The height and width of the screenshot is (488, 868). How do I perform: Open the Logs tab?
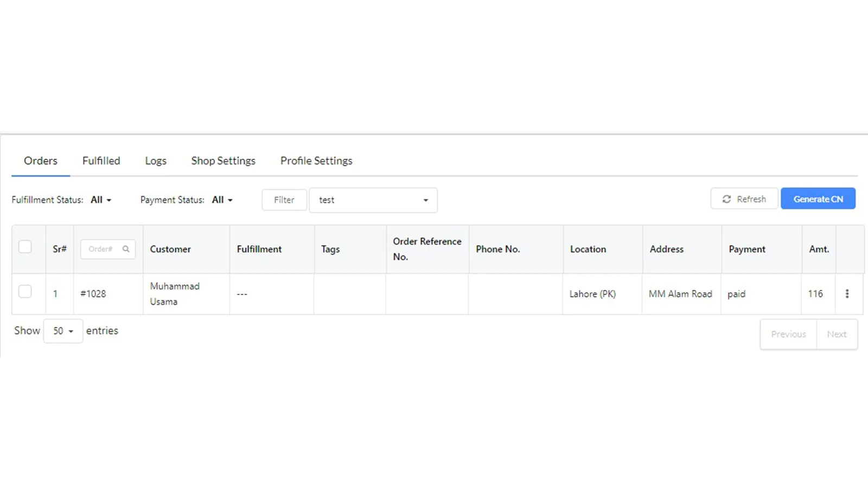(156, 160)
